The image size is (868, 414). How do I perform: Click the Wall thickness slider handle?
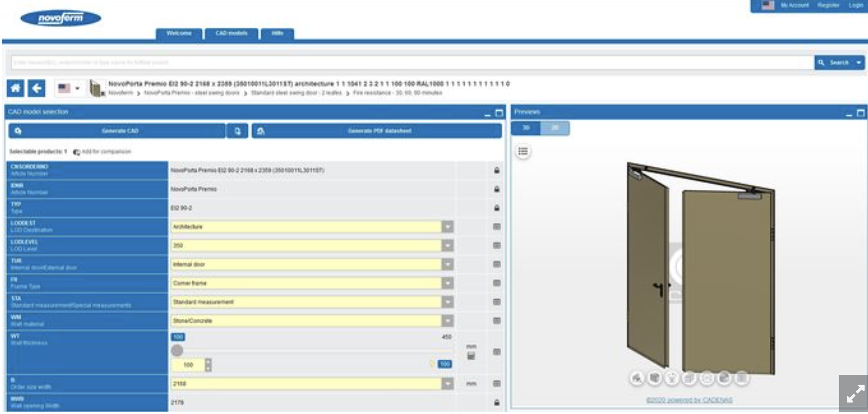[177, 351]
